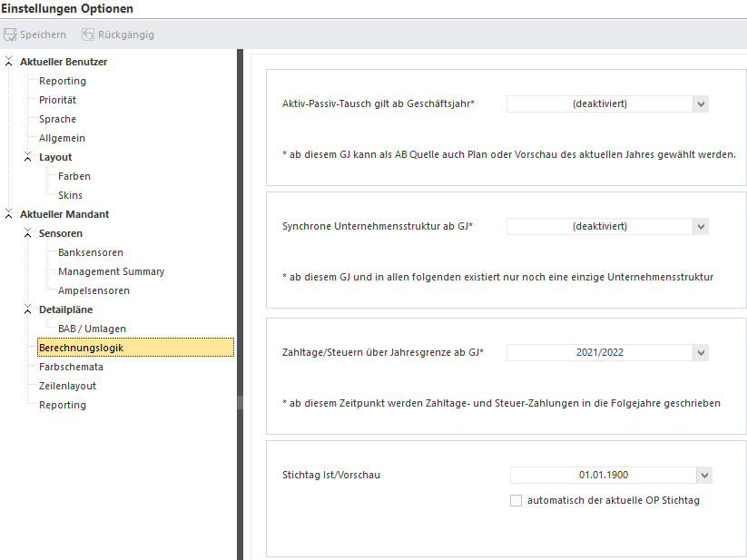Open Zahltage/Steuern 2021/2022 dropdown
Image resolution: width=747 pixels, height=560 pixels.
[x=700, y=352]
